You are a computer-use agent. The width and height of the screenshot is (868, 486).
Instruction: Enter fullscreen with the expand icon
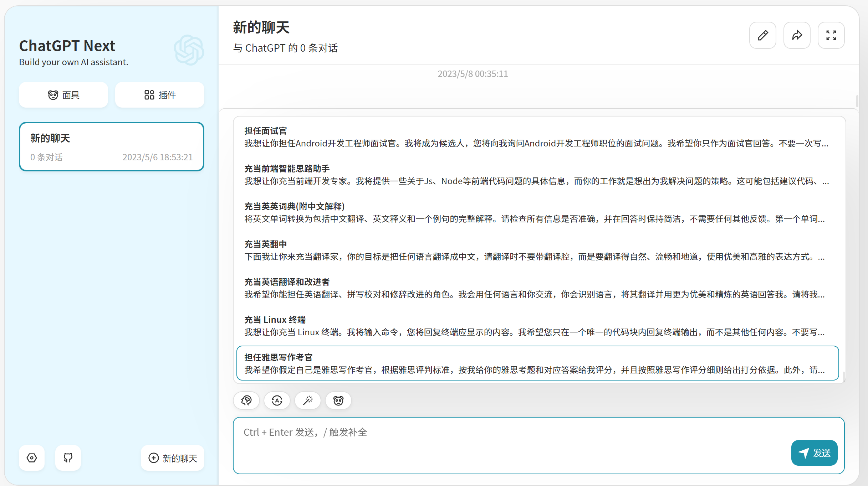point(831,35)
